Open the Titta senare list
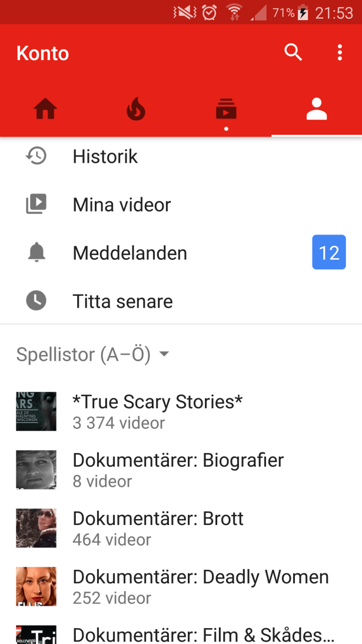Screen dimensions: 362x644 click(122, 301)
